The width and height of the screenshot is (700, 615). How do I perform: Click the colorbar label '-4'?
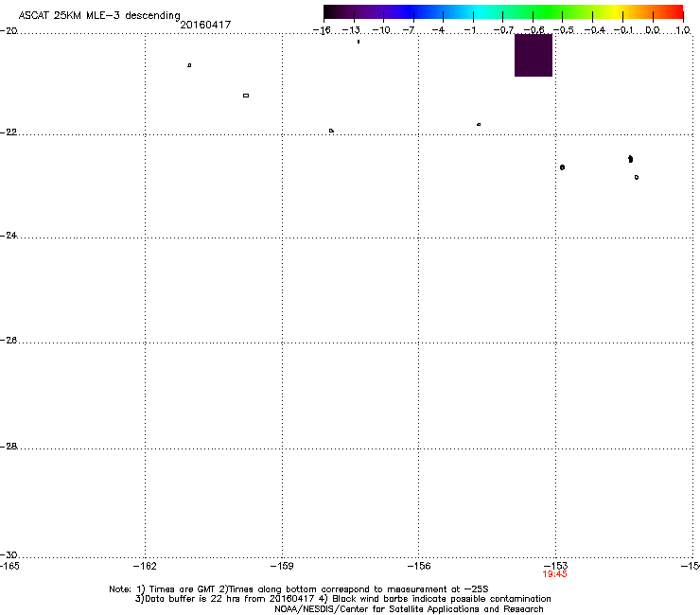[438, 30]
